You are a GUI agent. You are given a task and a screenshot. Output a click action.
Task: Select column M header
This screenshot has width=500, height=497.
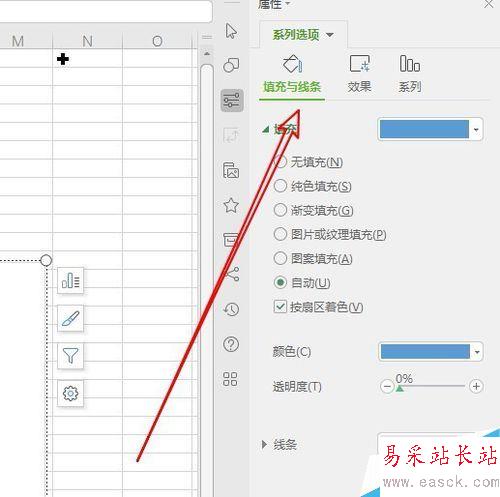18,41
